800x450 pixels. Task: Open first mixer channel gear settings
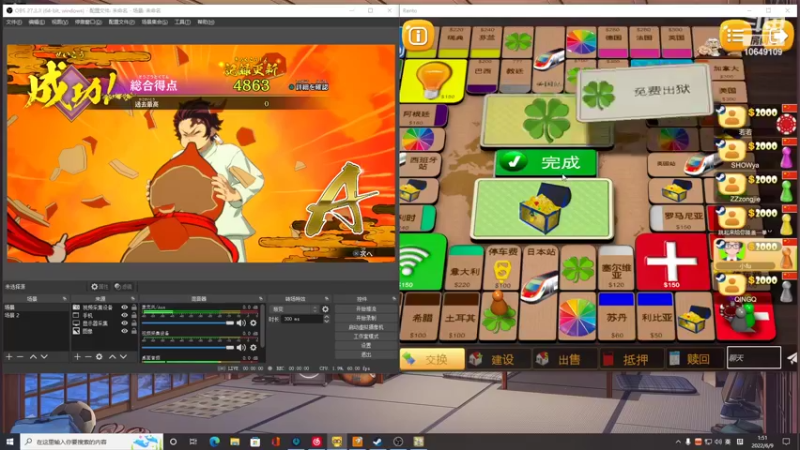tap(253, 323)
